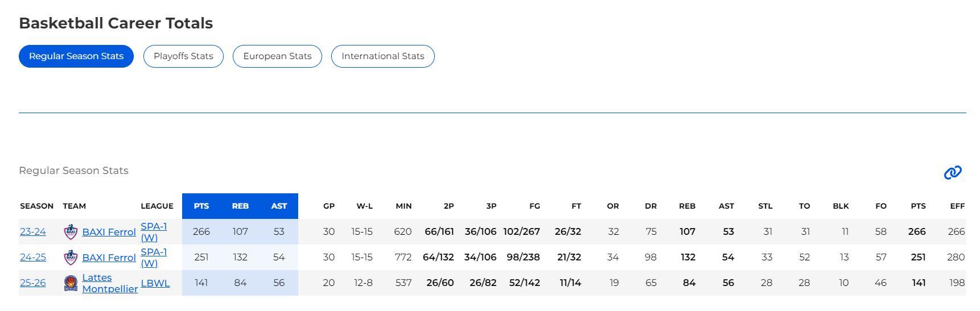Open the 23-24 season link
This screenshot has height=311, width=980.
click(x=33, y=232)
